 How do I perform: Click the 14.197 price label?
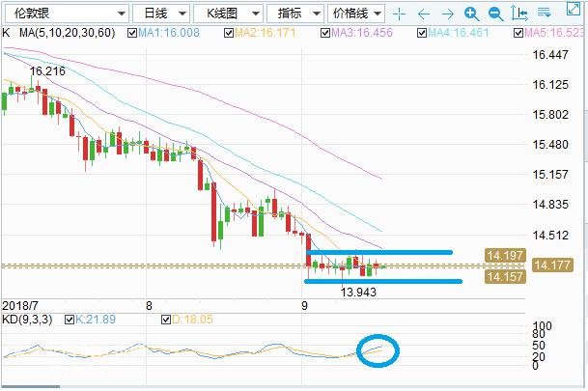[505, 256]
